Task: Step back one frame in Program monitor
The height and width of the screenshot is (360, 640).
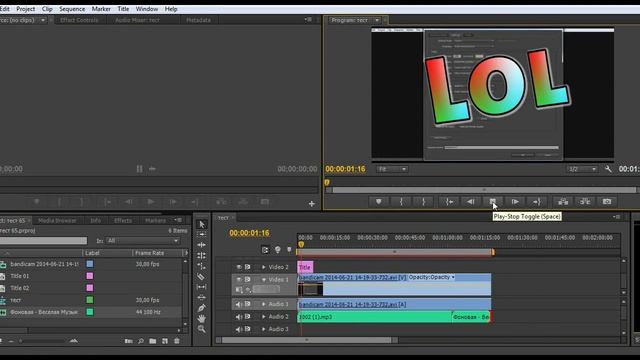Action: (471, 202)
